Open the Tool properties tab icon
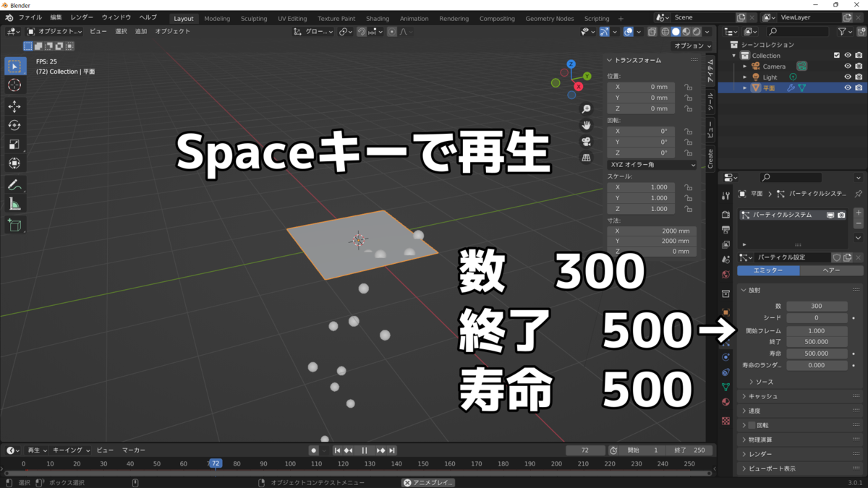Image resolution: width=868 pixels, height=488 pixels. point(726,196)
